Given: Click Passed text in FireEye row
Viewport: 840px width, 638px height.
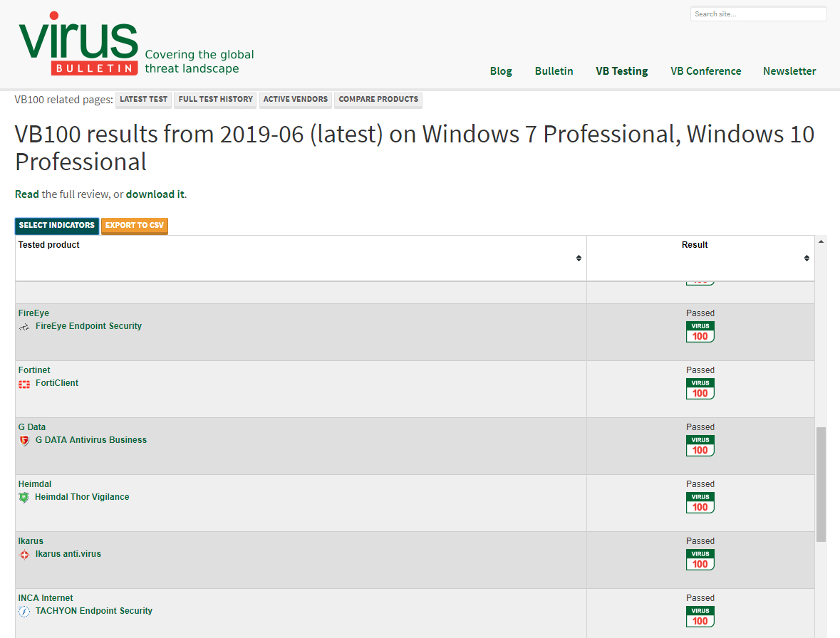Looking at the screenshot, I should tap(700, 313).
